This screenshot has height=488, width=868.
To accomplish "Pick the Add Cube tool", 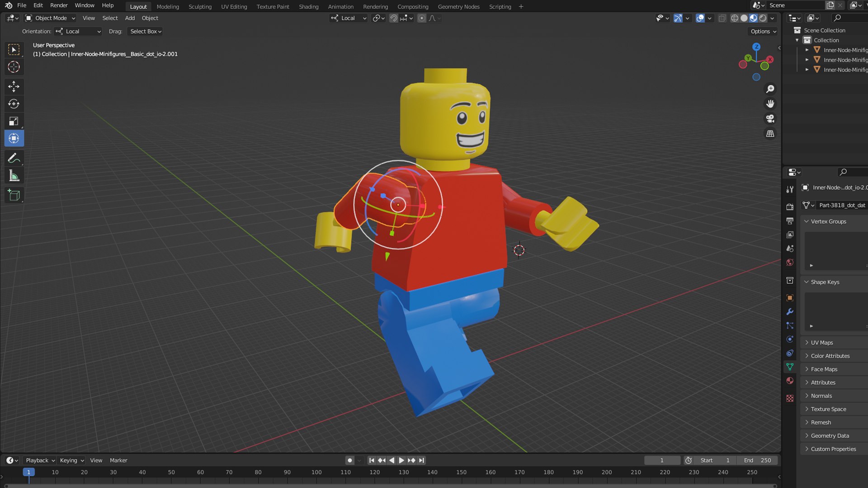I will pos(14,195).
